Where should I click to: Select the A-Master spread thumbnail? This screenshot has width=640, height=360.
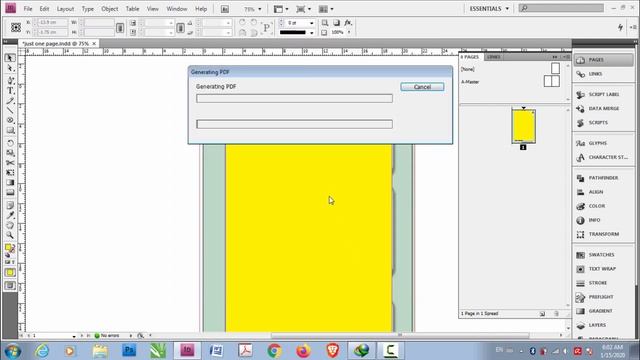(551, 81)
